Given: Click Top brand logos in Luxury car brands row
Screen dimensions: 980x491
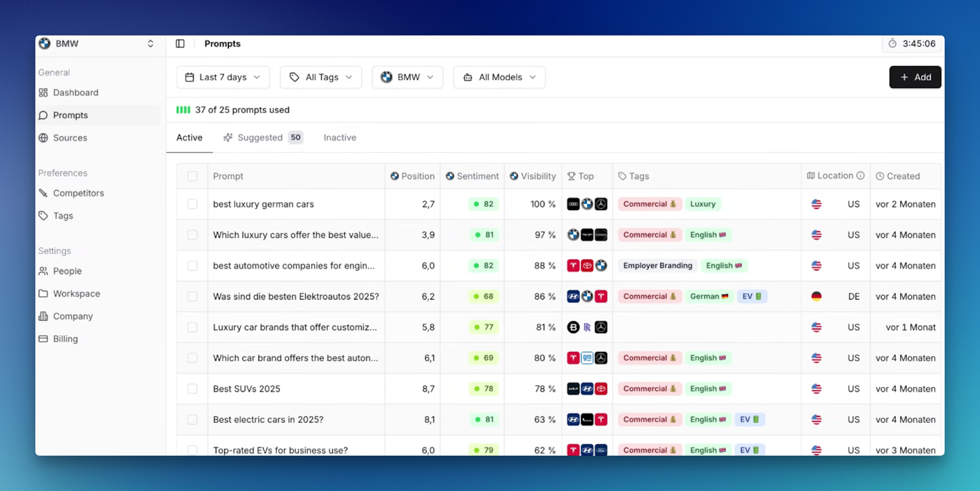Looking at the screenshot, I should pyautogui.click(x=587, y=327).
